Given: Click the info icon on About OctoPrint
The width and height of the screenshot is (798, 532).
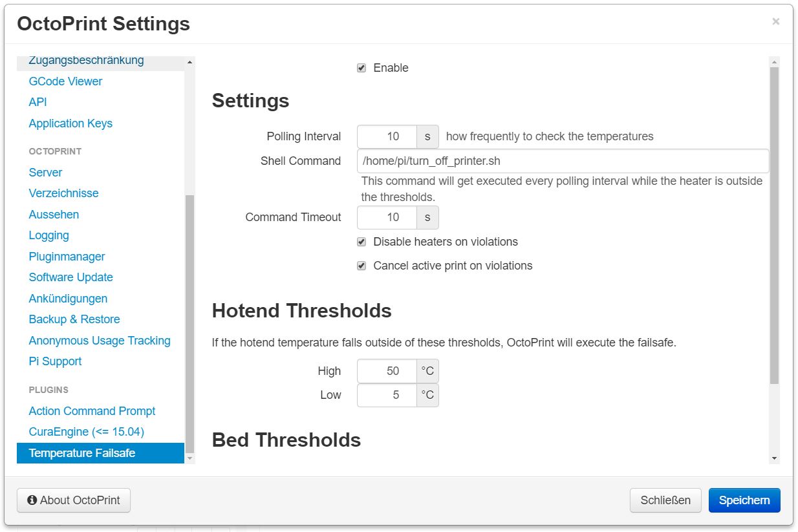Looking at the screenshot, I should click(32, 500).
